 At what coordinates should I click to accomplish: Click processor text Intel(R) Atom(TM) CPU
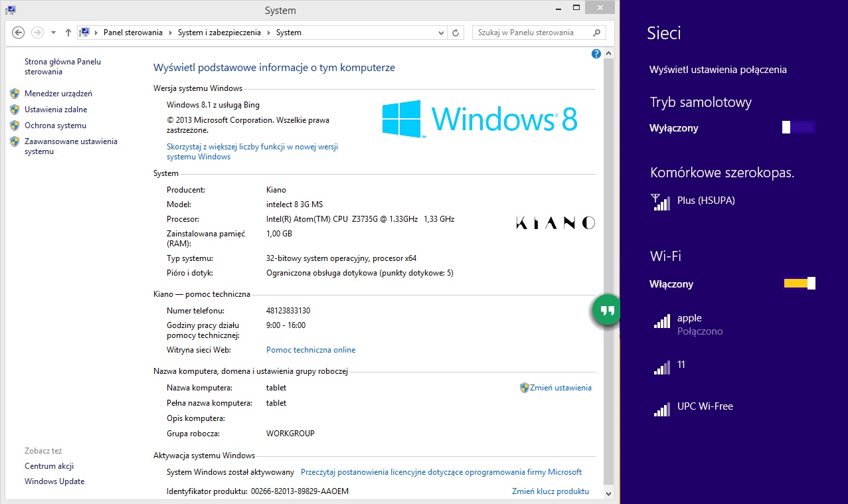click(x=360, y=219)
